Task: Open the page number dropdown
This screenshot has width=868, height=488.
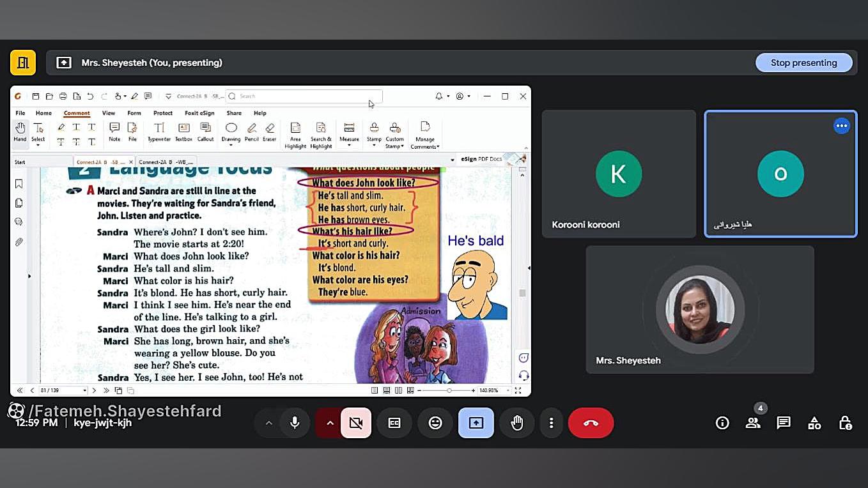Action: [84, 390]
